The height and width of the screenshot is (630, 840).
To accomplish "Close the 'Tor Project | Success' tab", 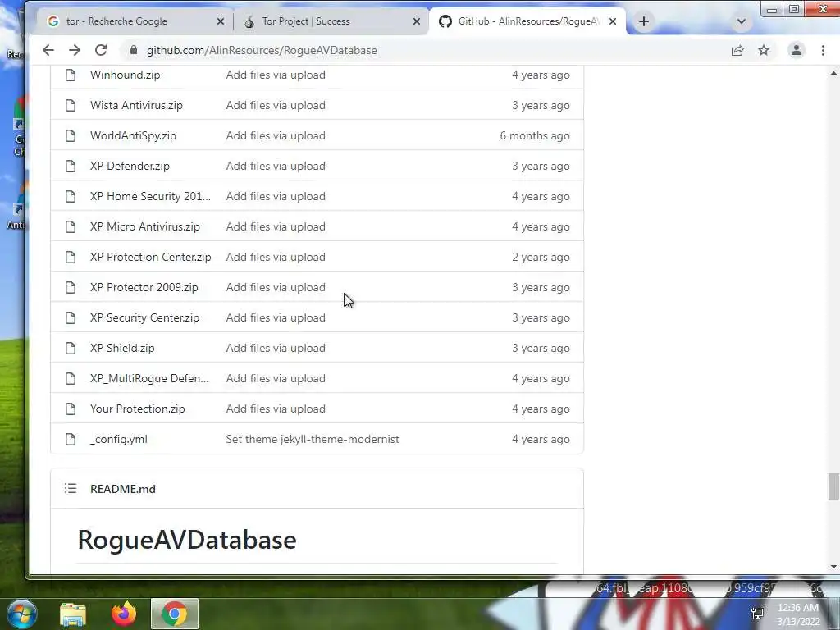I will pyautogui.click(x=417, y=21).
